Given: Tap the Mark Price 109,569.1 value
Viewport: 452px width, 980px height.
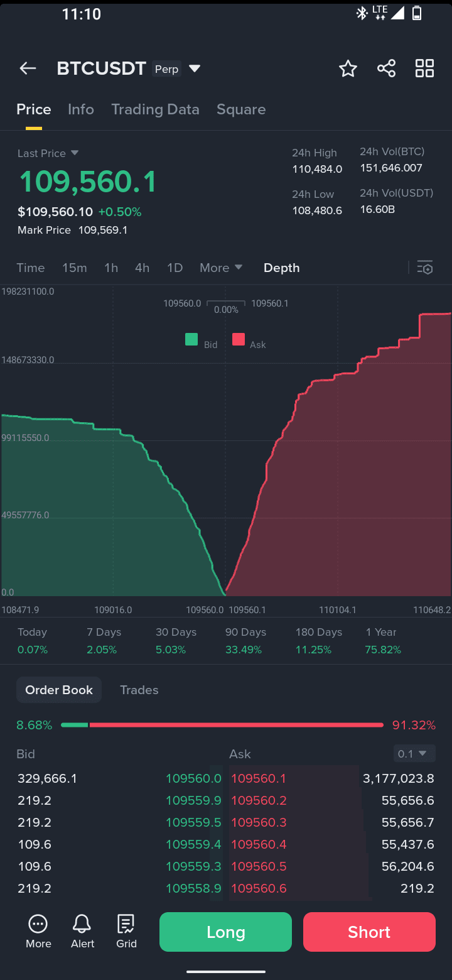Looking at the screenshot, I should (x=103, y=230).
